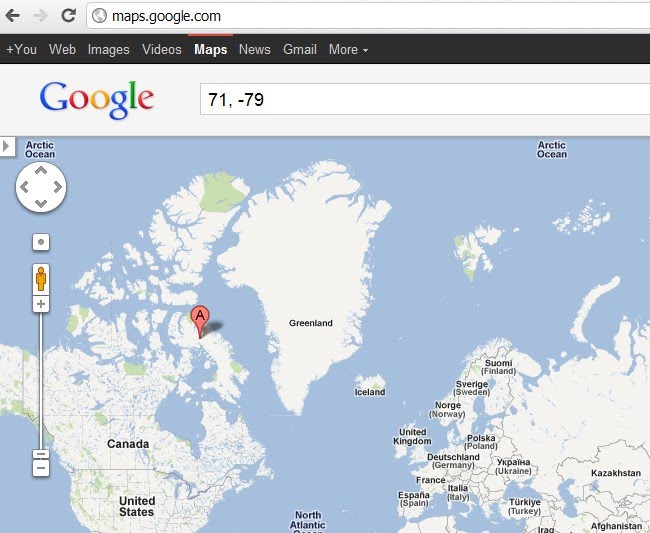
Task: Click the Iceland label on the map
Action: (x=370, y=392)
